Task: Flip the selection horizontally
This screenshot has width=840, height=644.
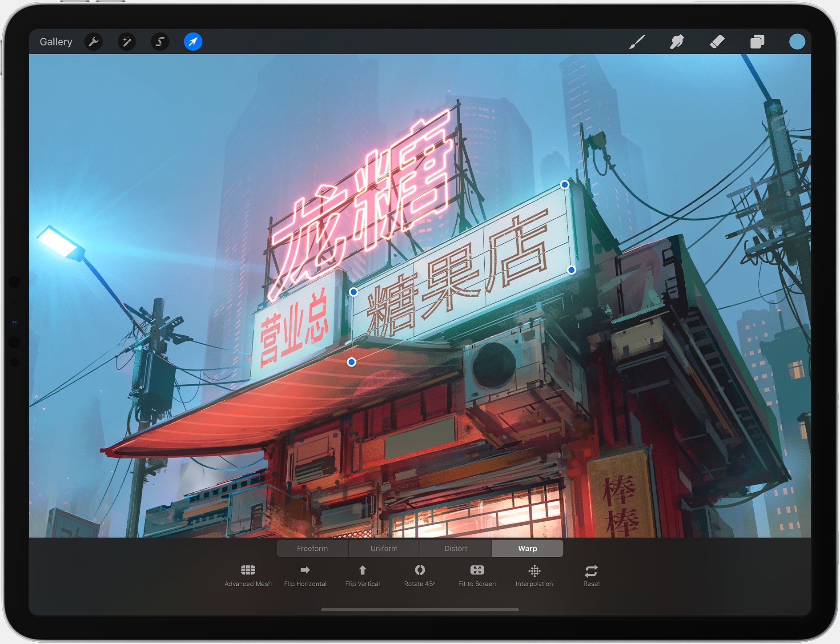Action: [x=305, y=574]
